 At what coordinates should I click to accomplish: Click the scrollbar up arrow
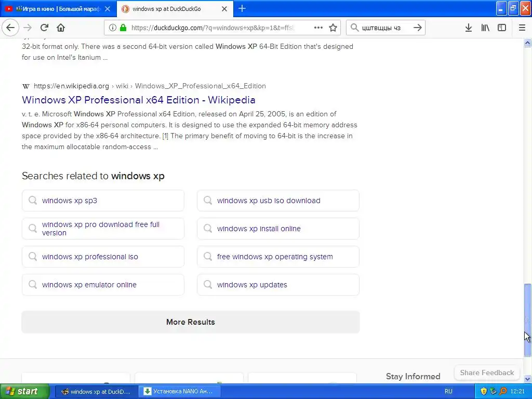click(x=527, y=43)
